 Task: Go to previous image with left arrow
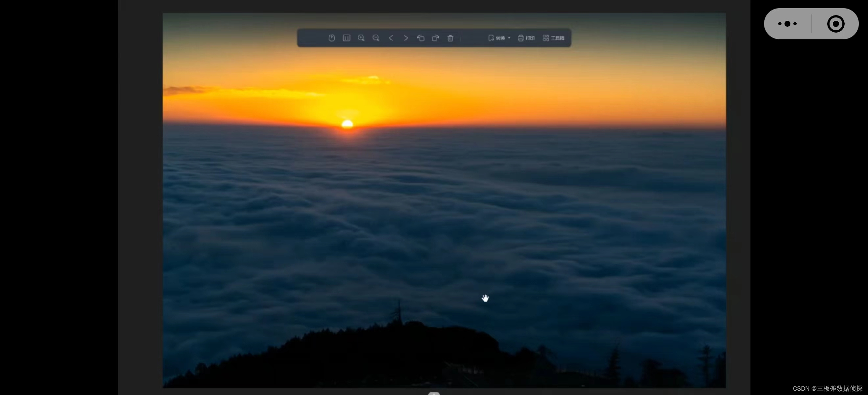click(391, 38)
